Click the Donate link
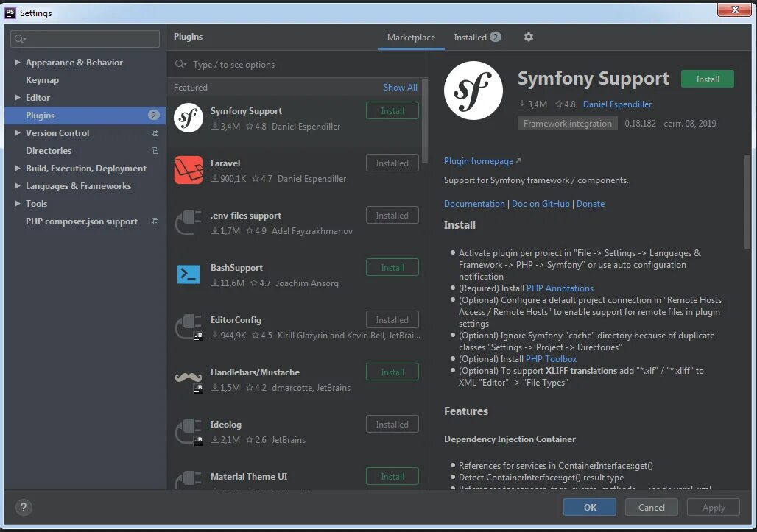Image resolution: width=757 pixels, height=532 pixels. tap(590, 204)
